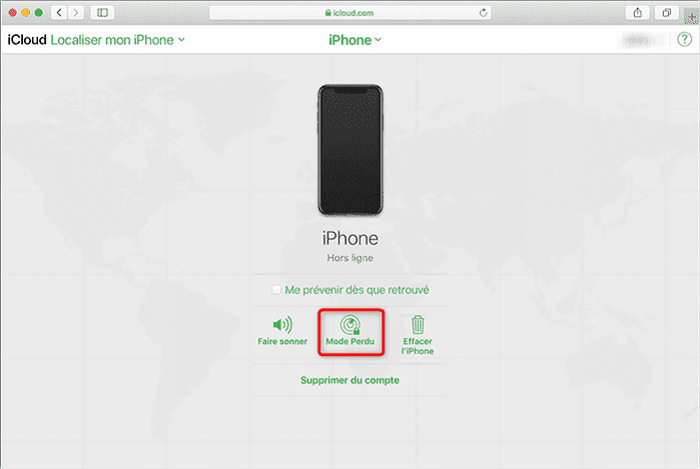Activate Mode Perdu lost mode icon

click(x=350, y=325)
